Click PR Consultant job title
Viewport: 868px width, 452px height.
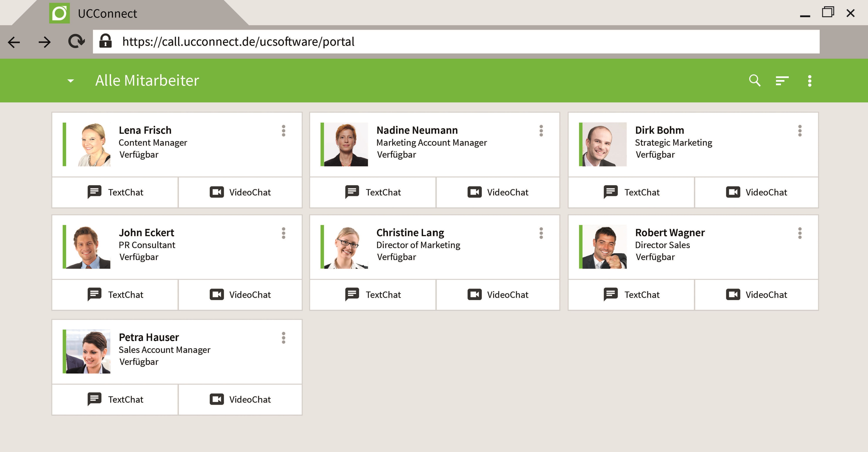coord(147,245)
